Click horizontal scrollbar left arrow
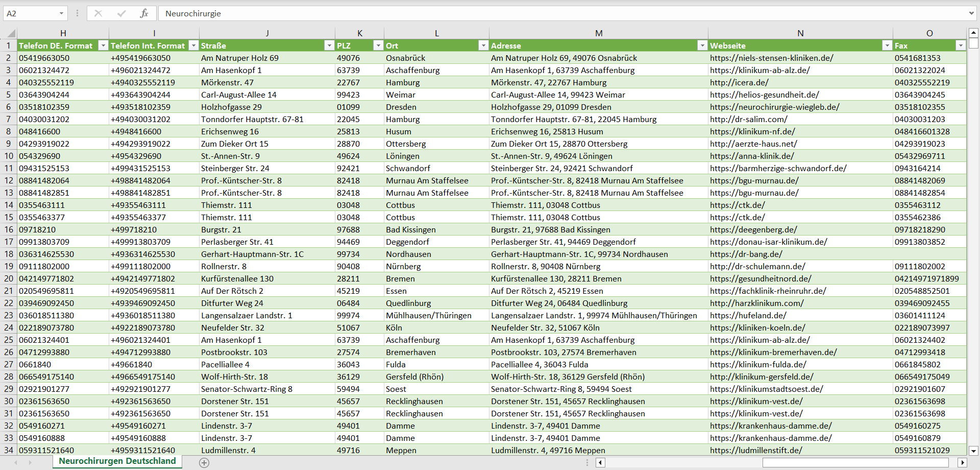The height and width of the screenshot is (470, 980). pos(601,463)
